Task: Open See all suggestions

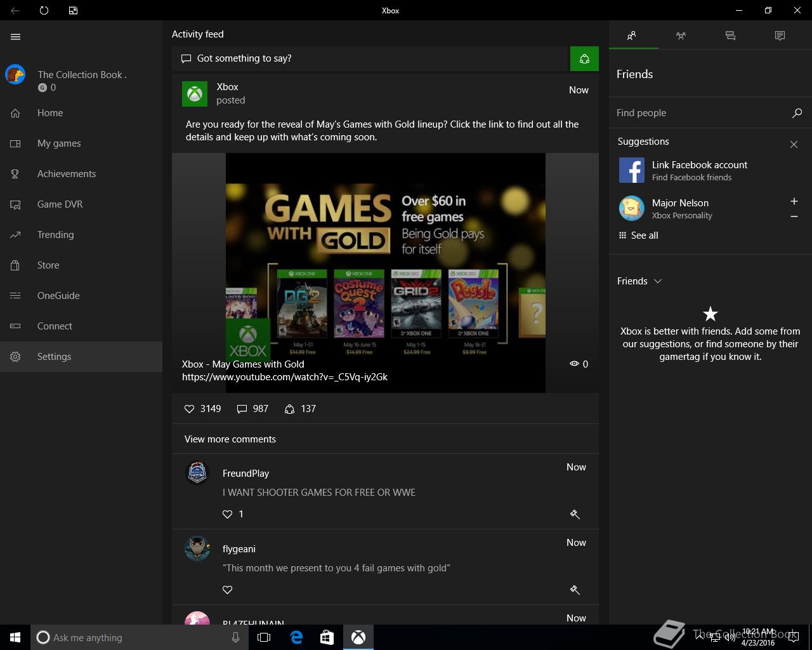Action: [x=638, y=235]
